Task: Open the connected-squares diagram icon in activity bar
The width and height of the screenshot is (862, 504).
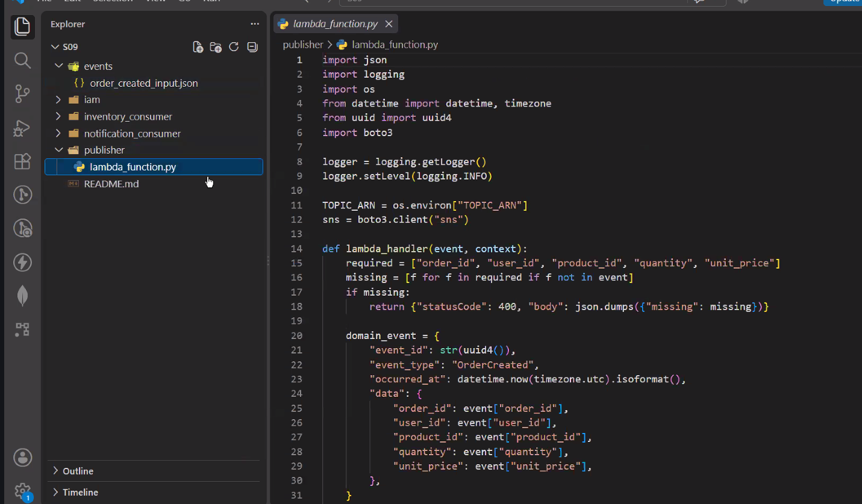Action: pos(22,329)
